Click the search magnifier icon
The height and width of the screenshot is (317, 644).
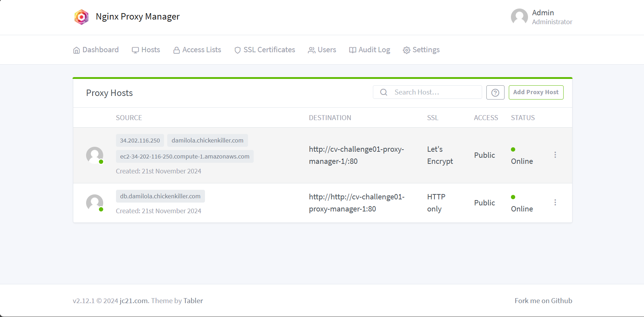pos(384,92)
